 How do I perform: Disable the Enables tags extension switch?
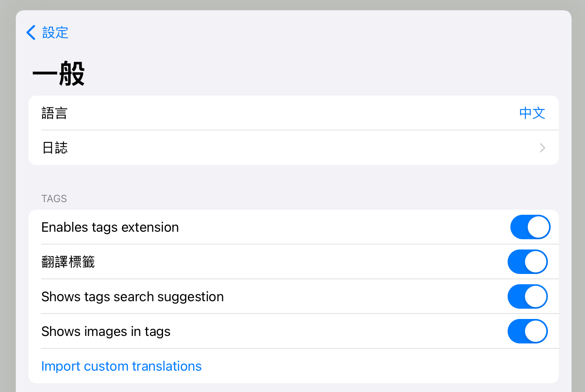point(530,227)
